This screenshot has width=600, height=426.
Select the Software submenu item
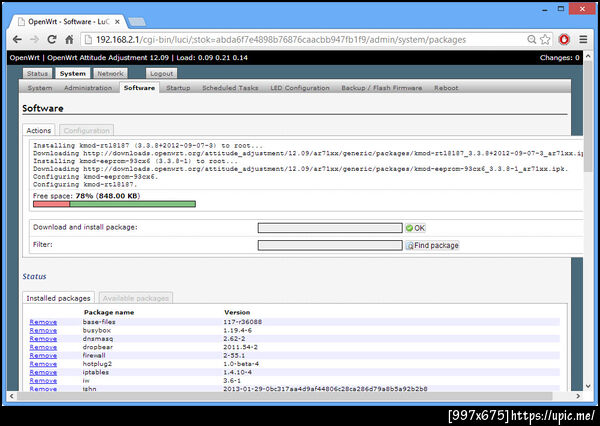pos(139,88)
